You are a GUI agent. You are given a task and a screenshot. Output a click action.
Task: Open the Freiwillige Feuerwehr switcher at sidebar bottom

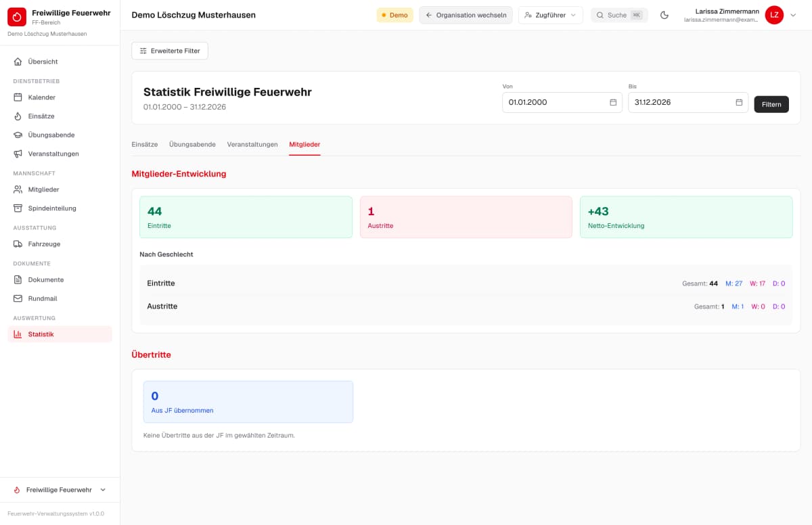pos(60,490)
